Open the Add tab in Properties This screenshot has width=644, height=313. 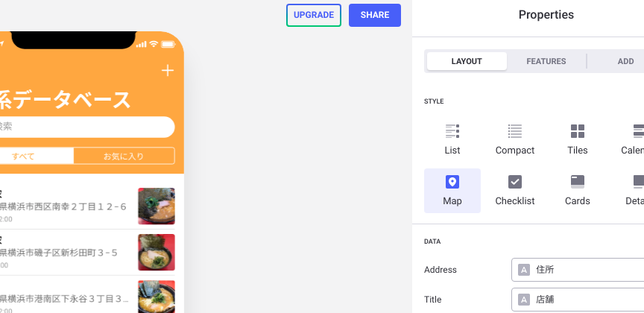click(625, 61)
